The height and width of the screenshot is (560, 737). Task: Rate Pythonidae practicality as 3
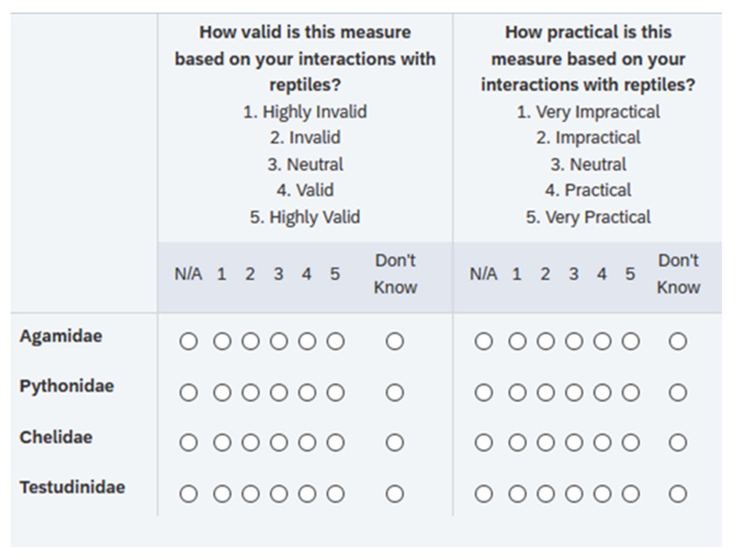tap(574, 392)
